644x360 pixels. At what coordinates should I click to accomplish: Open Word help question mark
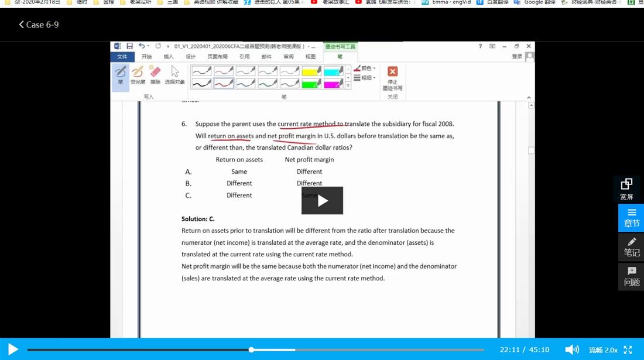coord(480,46)
